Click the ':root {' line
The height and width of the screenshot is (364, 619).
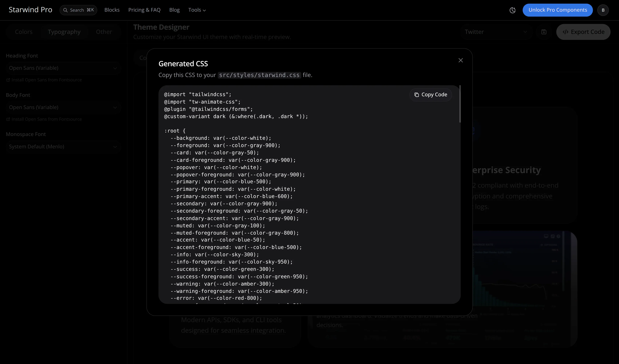point(175,131)
